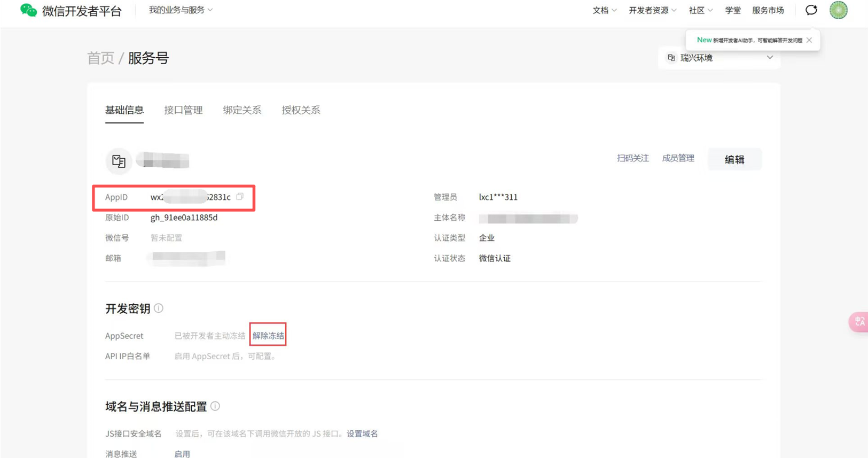Expand the 我的业务与服务 dropdown
This screenshot has width=868, height=464.
[x=181, y=10]
